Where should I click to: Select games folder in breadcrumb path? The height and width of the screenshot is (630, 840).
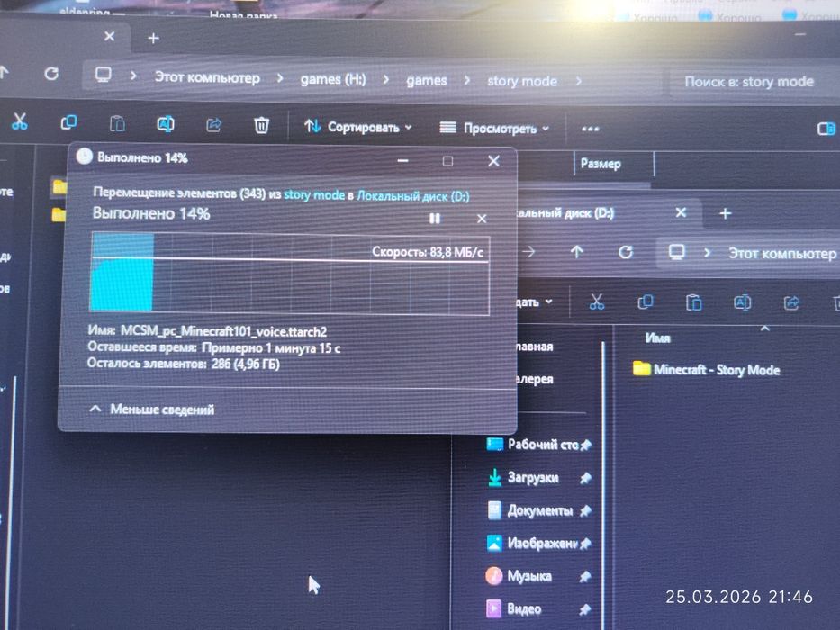pos(427,81)
